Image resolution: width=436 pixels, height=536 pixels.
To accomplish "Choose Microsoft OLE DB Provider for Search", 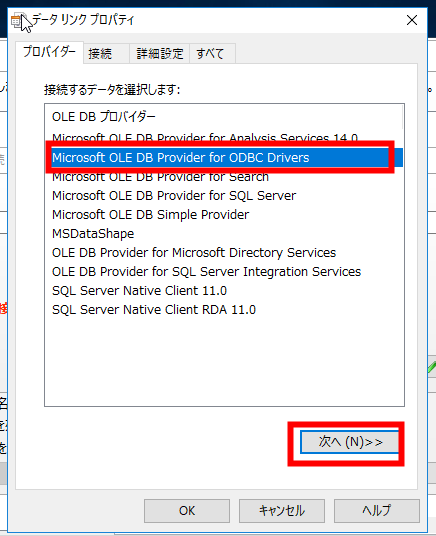I will [160, 177].
